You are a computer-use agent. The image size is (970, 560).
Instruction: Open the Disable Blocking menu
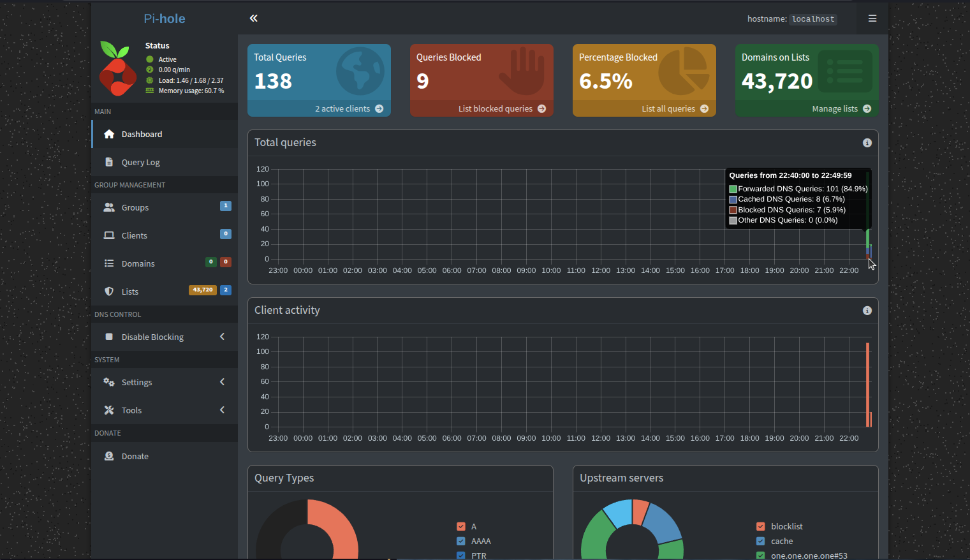pyautogui.click(x=164, y=337)
